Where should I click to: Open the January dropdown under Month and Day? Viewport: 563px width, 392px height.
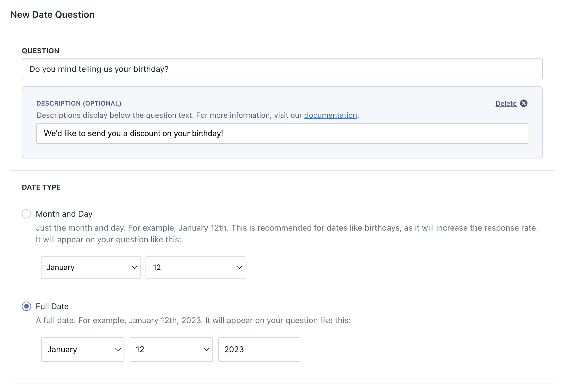(87, 267)
